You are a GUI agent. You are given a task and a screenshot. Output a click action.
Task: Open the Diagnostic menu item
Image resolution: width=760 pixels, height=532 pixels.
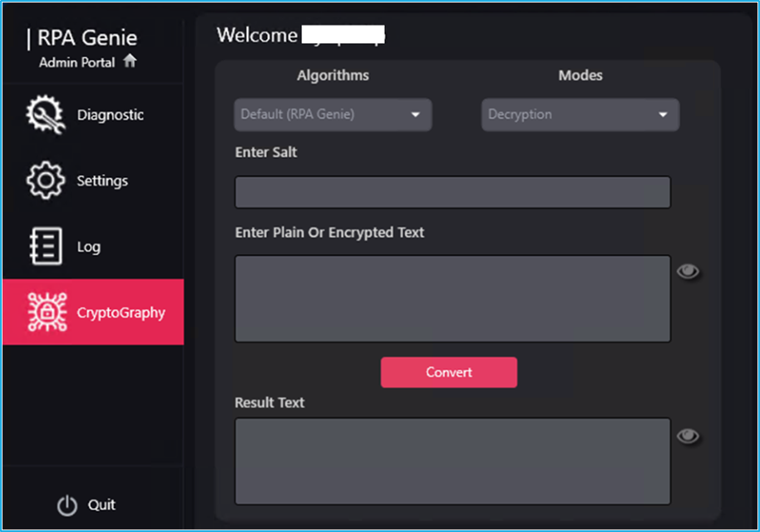click(111, 116)
